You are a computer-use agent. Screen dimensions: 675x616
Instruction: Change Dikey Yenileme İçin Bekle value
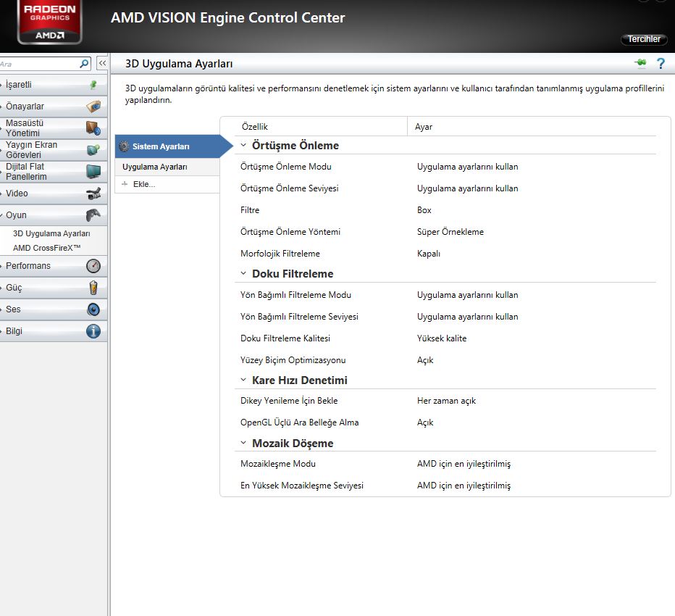[446, 401]
